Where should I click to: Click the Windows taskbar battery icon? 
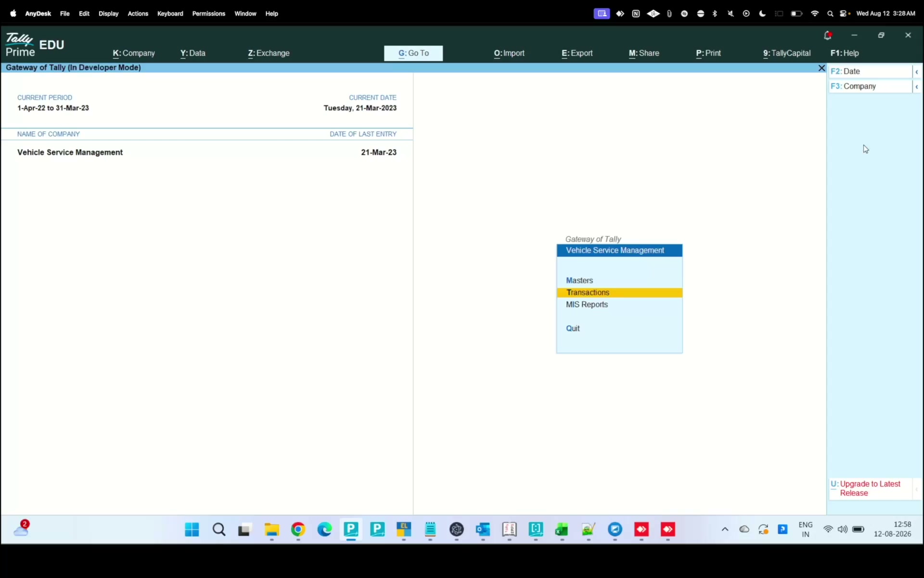pyautogui.click(x=858, y=529)
